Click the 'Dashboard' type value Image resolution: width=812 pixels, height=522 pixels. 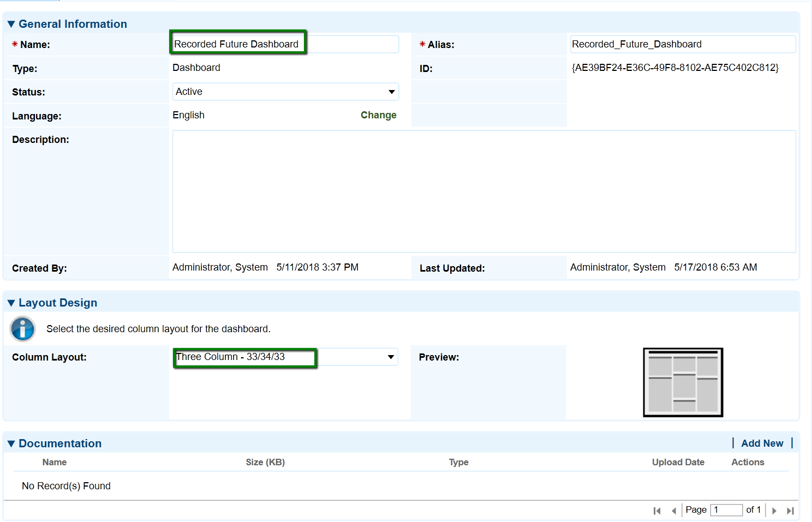pyautogui.click(x=196, y=68)
